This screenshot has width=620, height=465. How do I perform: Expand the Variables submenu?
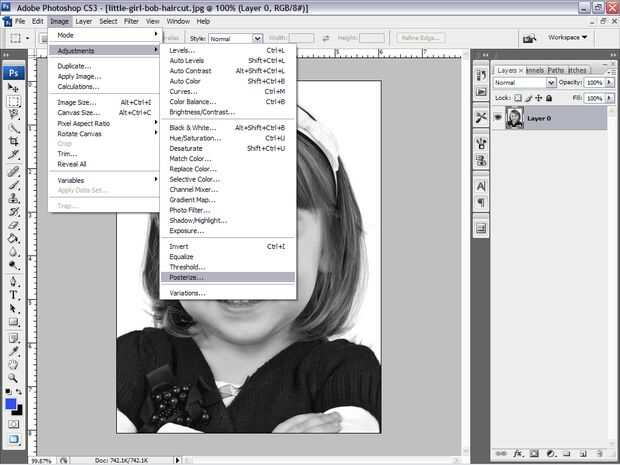pyautogui.click(x=104, y=180)
